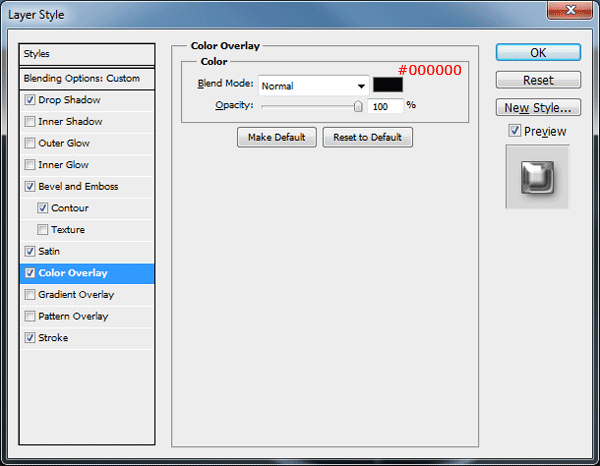Click the black overlay color swatch

(x=388, y=85)
